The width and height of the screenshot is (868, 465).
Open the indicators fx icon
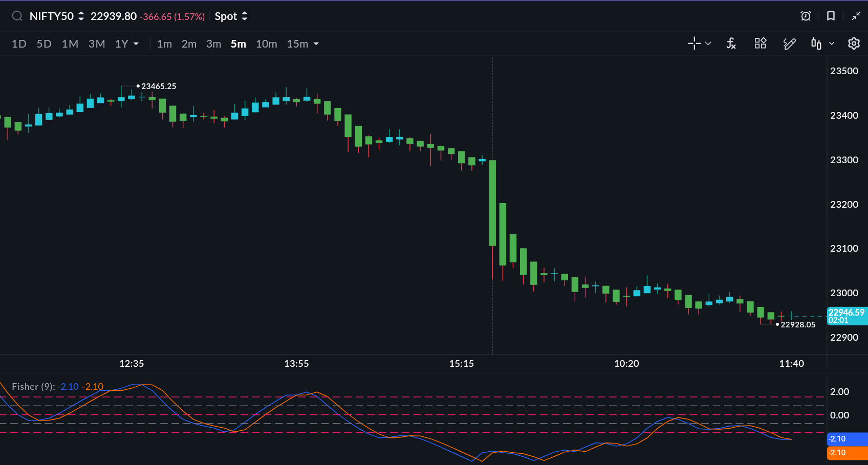731,44
